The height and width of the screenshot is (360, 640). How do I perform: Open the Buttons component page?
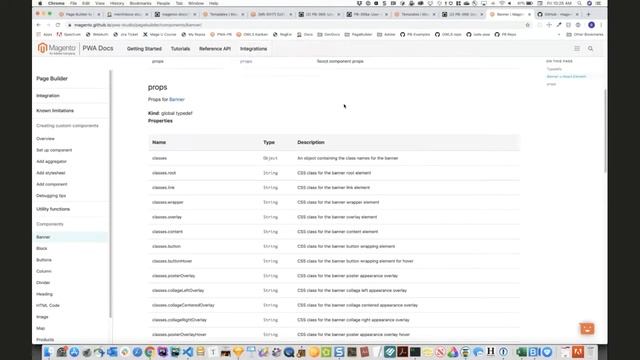tap(44, 260)
